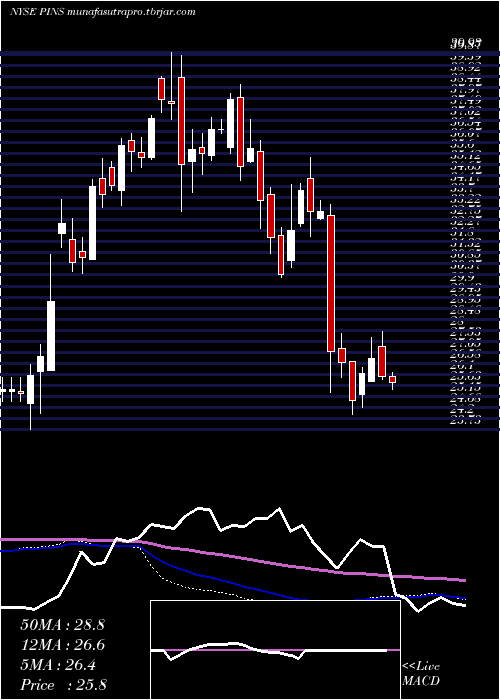Click the 29.9 price axis label
Image resolution: width=500 pixels, height=700 pixels.
point(462,278)
